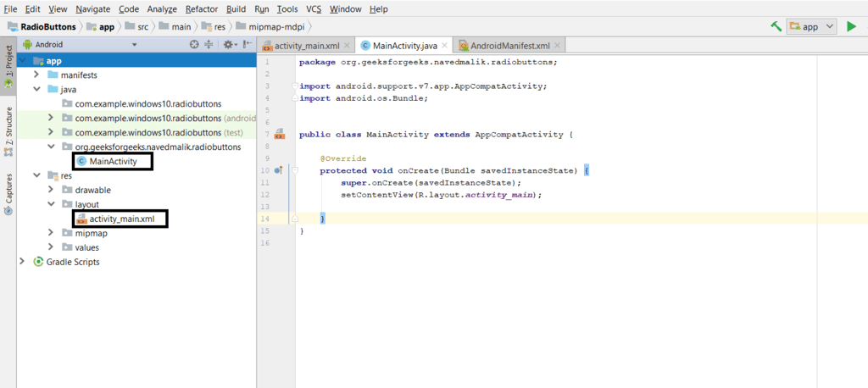Expand the manifests folder

pyautogui.click(x=38, y=75)
